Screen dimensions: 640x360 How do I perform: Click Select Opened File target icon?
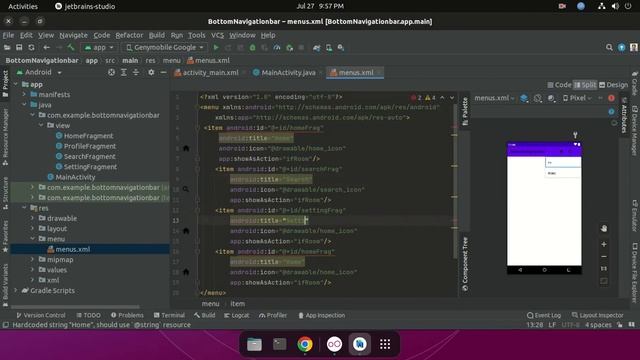[x=111, y=72]
